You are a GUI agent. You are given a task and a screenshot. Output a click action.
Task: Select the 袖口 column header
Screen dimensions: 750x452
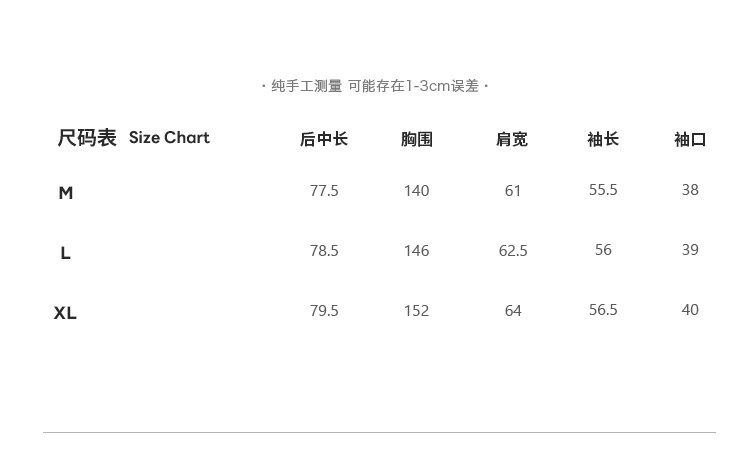click(690, 139)
